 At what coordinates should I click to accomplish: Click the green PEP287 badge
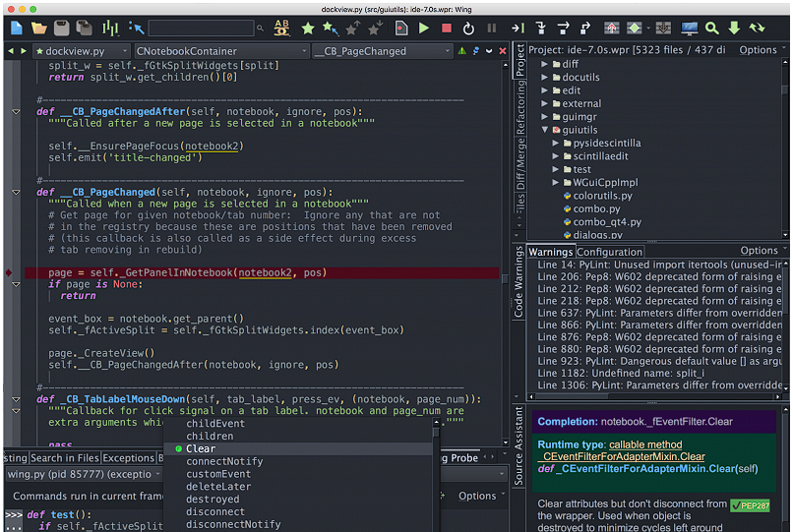[x=750, y=505]
